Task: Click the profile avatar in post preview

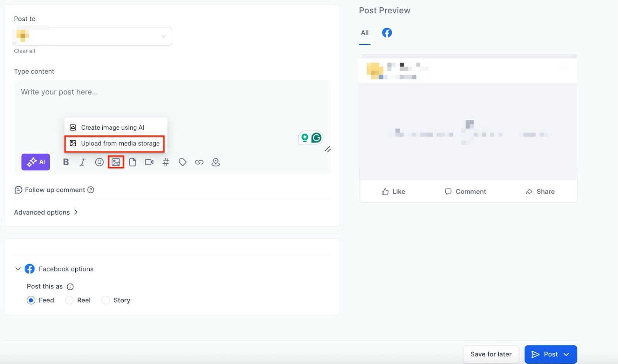Action: (x=375, y=71)
